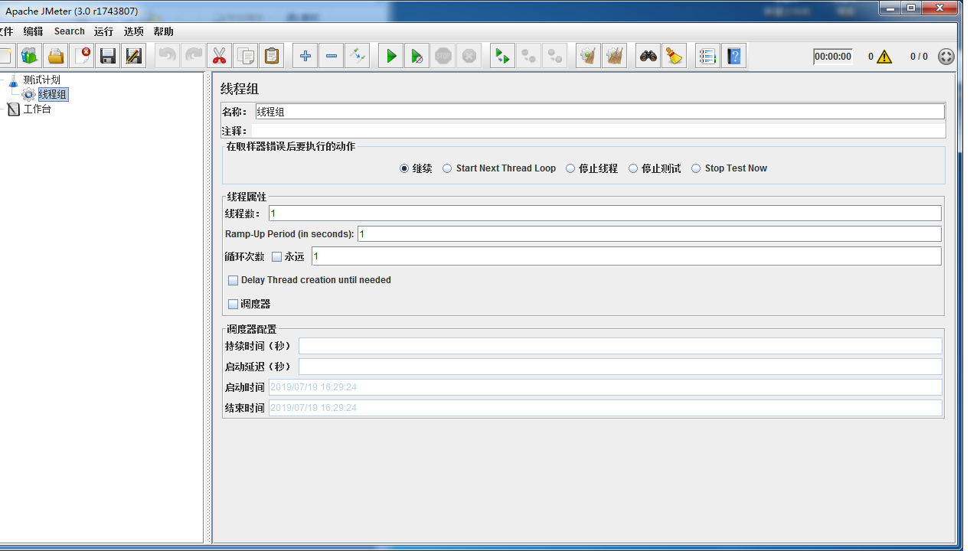Click the Toggle enable/disable icon
The width and height of the screenshot is (980, 551).
tap(358, 56)
